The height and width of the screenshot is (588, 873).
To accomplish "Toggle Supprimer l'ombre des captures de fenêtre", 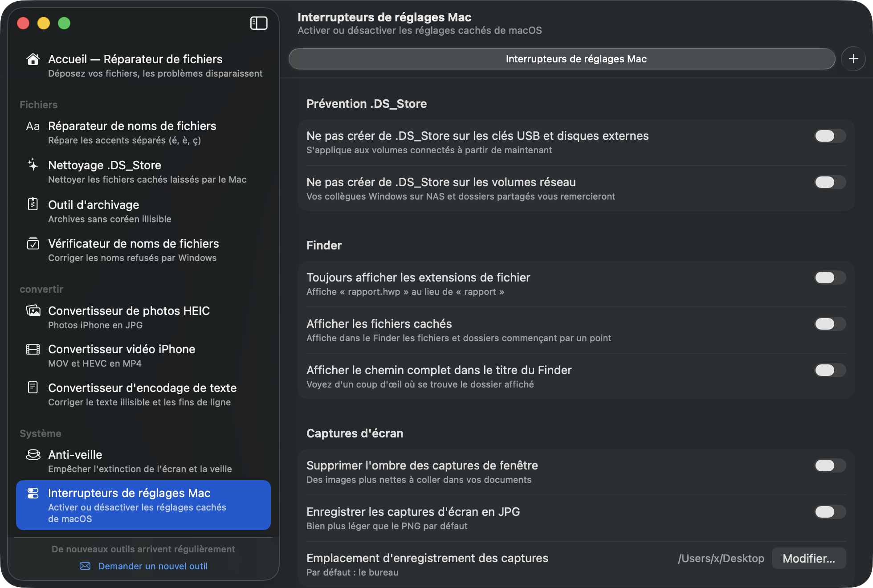I will [x=830, y=465].
